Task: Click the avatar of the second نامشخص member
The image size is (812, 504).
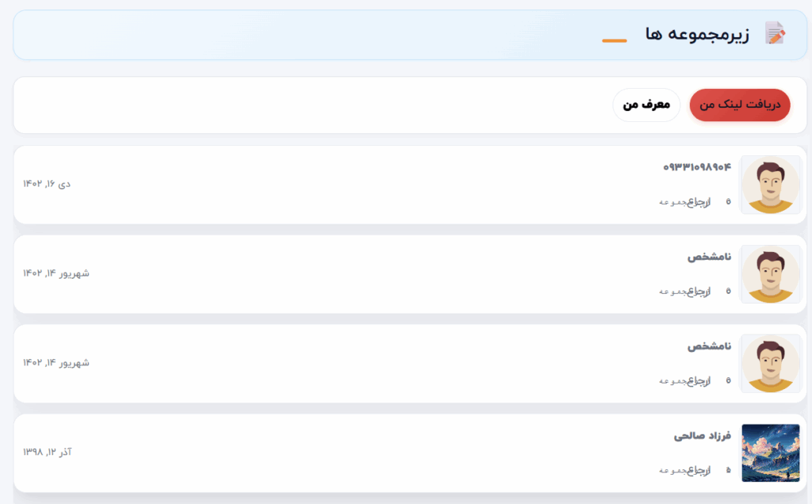Action: 770,364
